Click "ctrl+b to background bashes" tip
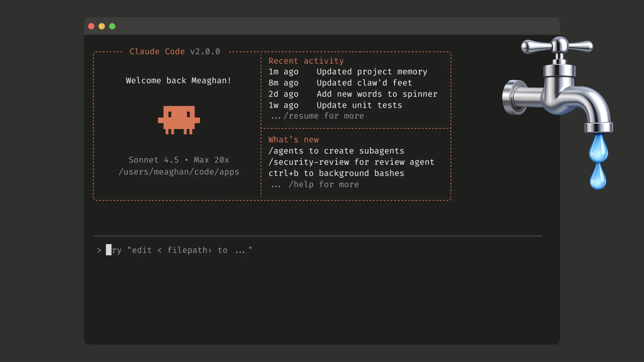This screenshot has width=644, height=362. click(x=336, y=173)
